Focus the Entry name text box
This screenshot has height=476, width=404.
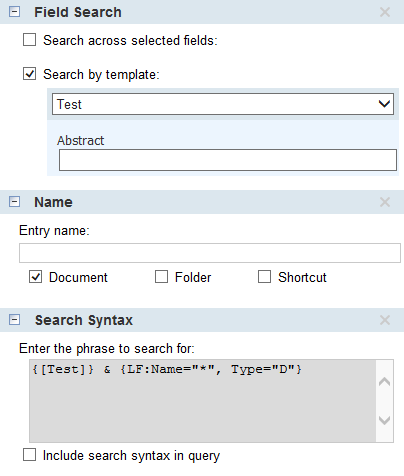tap(210, 253)
